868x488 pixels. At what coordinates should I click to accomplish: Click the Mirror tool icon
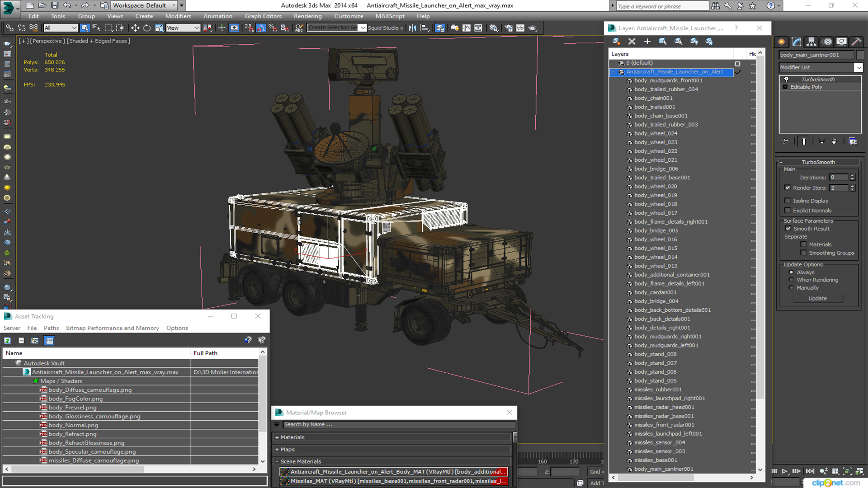tap(412, 28)
